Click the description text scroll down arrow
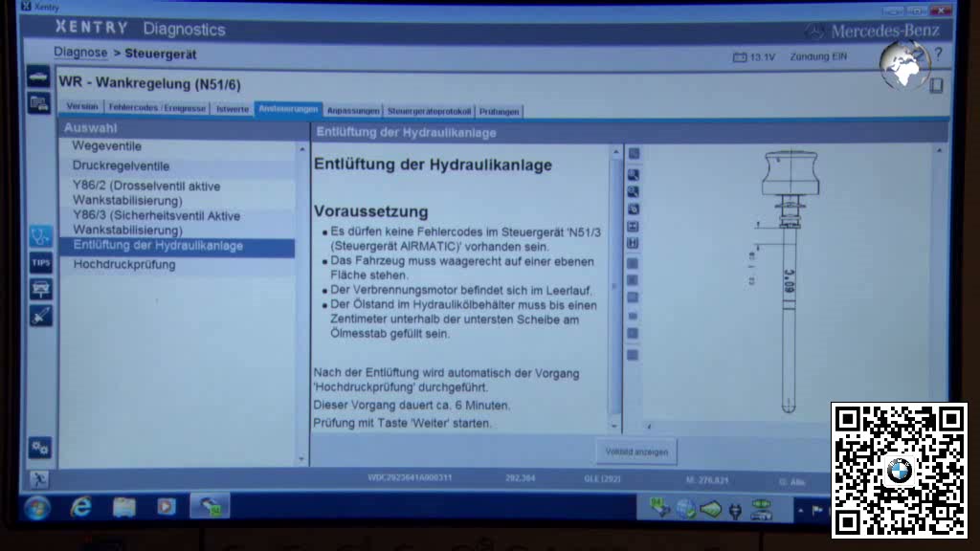Screen dimensions: 980x551 [614, 426]
